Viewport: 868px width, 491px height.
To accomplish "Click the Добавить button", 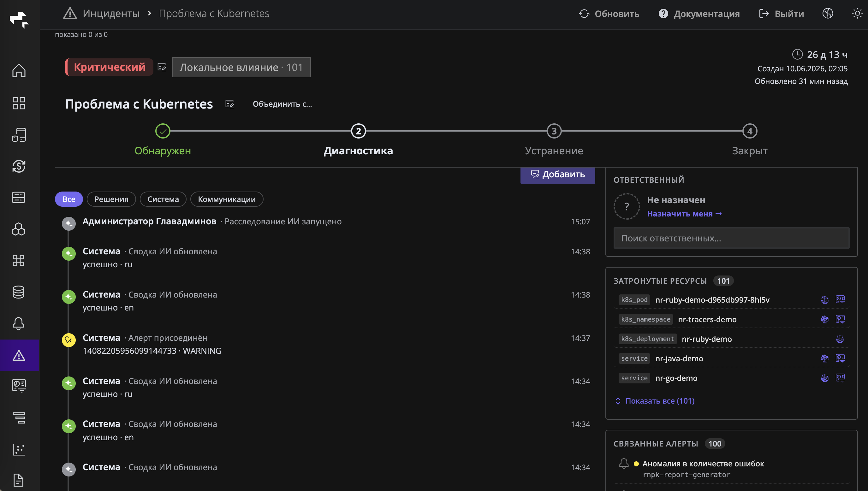I will (x=558, y=175).
